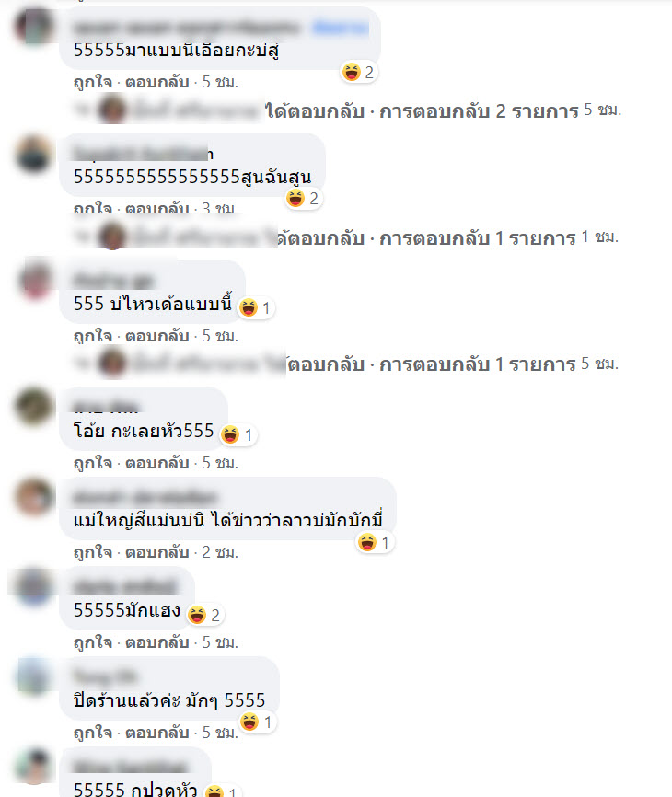Open avatar of 'โอ้ย กะเลยหัว555' commenter
Image resolution: width=672 pixels, height=797 pixels.
[34, 406]
